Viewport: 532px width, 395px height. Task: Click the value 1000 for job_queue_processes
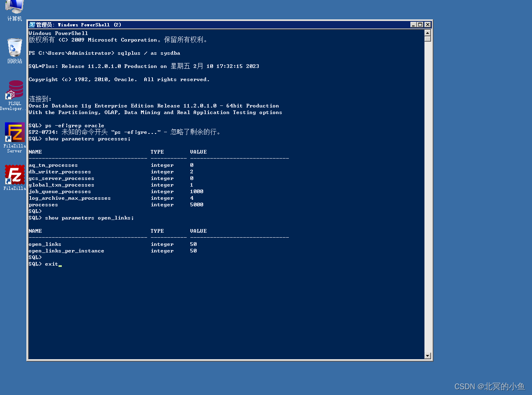(197, 192)
